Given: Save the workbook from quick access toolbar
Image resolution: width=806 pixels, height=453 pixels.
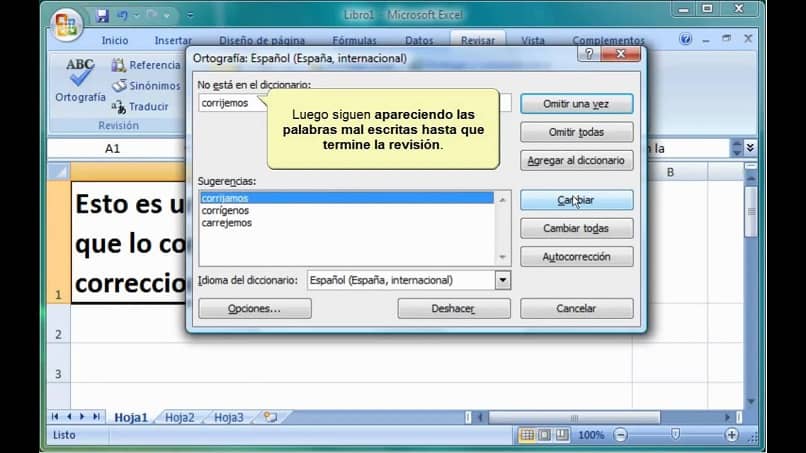Looking at the screenshot, I should pyautogui.click(x=102, y=15).
